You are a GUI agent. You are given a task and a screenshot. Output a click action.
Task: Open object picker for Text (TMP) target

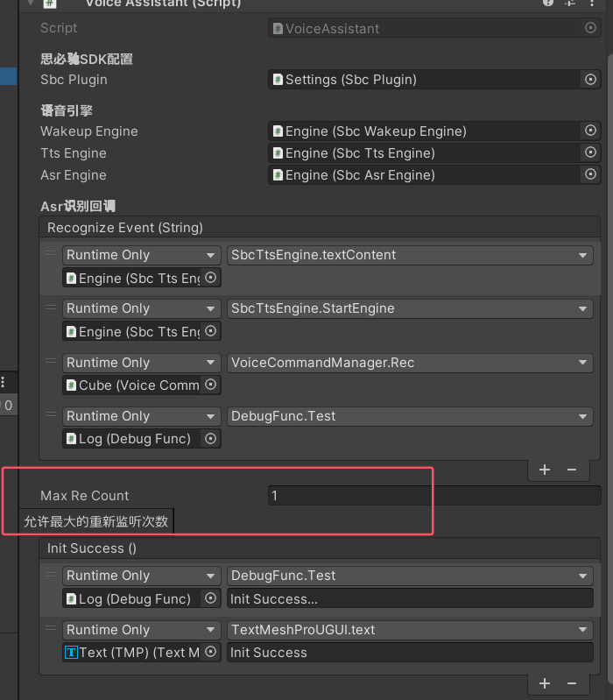click(x=210, y=652)
